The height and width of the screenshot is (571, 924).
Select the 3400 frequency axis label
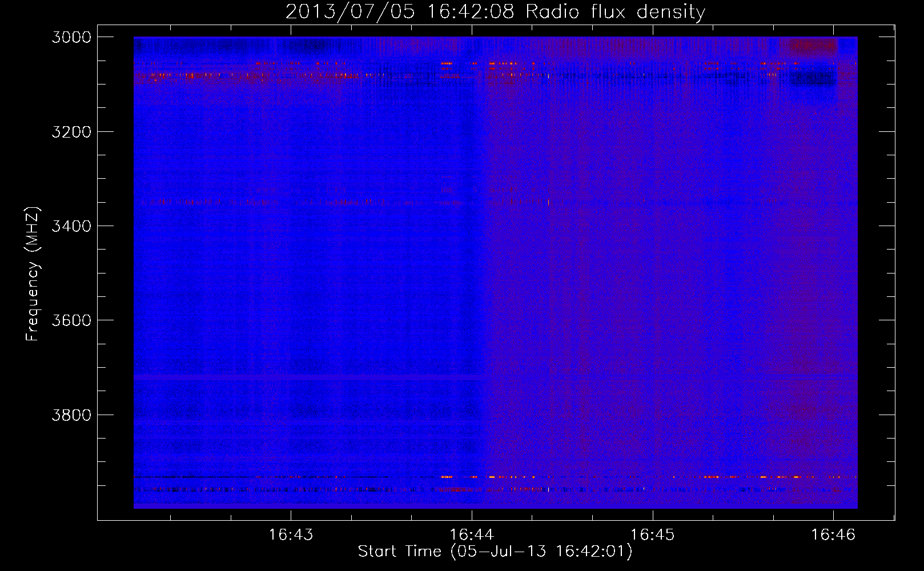click(71, 226)
